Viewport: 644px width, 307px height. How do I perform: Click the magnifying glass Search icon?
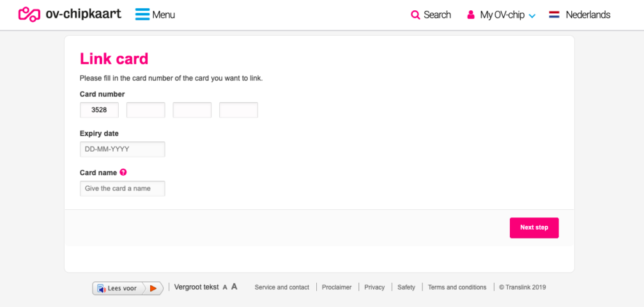(415, 15)
